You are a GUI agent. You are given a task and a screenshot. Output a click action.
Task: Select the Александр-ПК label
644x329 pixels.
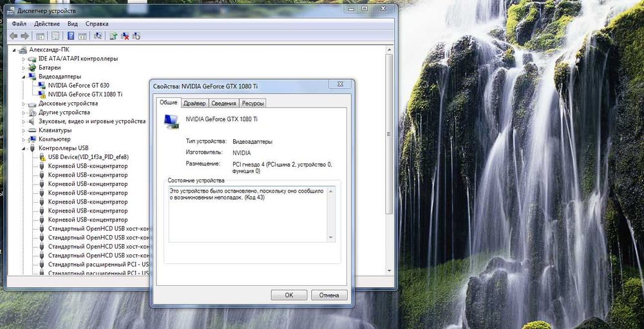[50, 50]
